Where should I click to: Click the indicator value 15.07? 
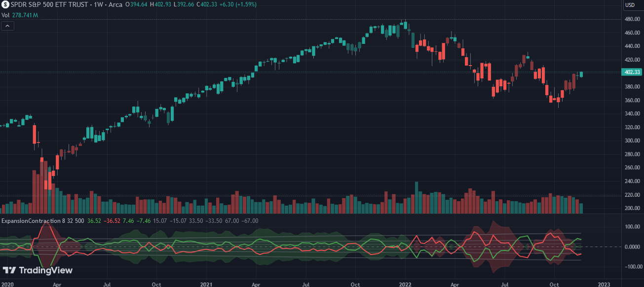(x=161, y=221)
